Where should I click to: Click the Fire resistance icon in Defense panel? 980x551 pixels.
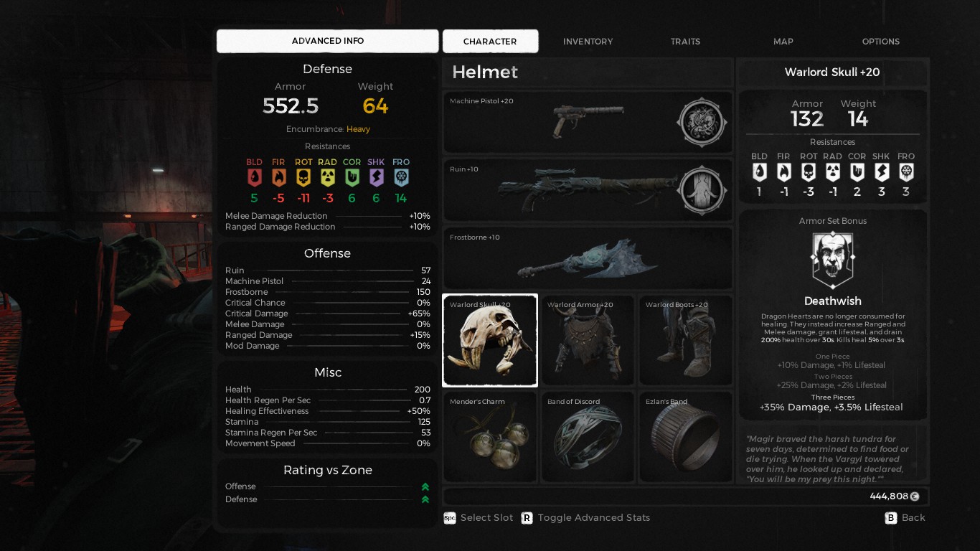(278, 177)
